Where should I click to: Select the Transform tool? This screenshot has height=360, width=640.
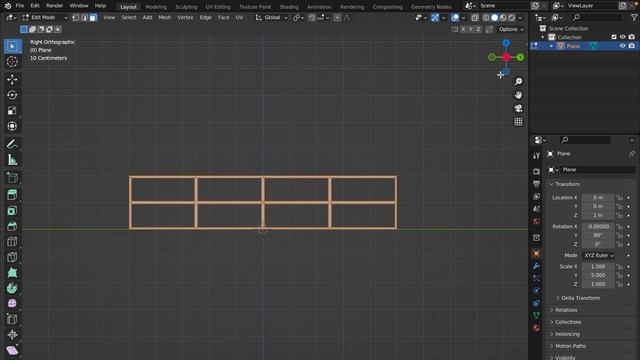pos(12,126)
